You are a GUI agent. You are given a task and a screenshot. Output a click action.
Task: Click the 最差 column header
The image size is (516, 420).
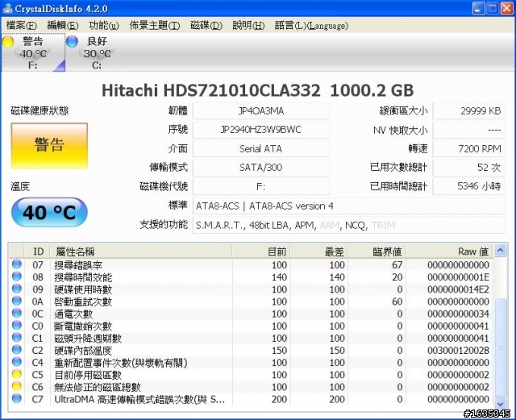pos(319,252)
